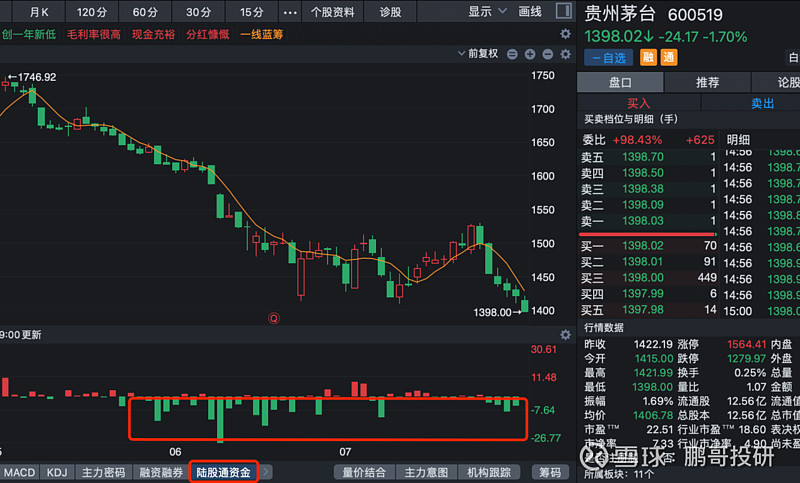The image size is (800, 483).
Task: Click the orange 通 connect badge
Action: 669,57
